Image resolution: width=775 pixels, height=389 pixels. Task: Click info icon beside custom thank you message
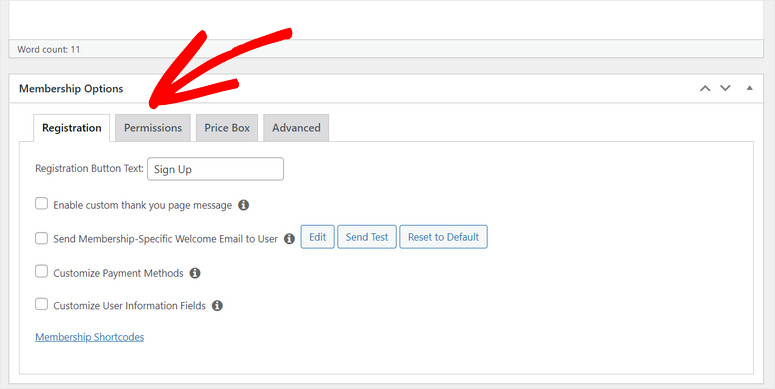[x=244, y=205]
